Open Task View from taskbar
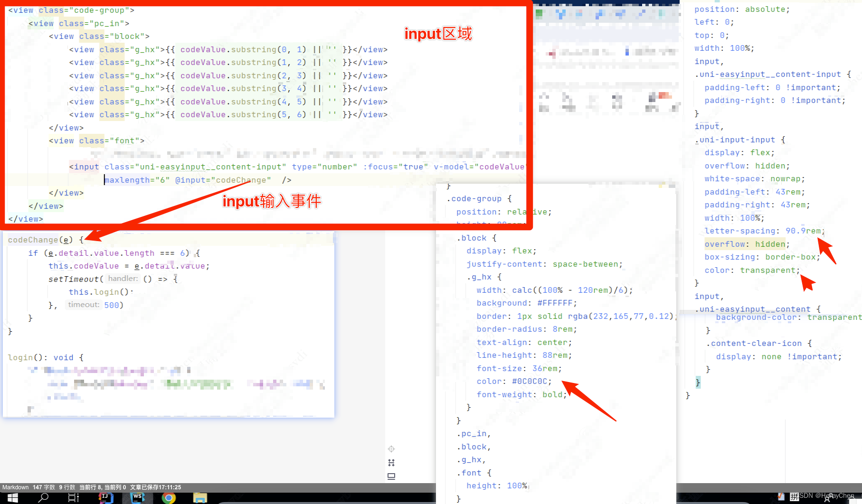Viewport: 862px width, 504px height. coord(74,498)
